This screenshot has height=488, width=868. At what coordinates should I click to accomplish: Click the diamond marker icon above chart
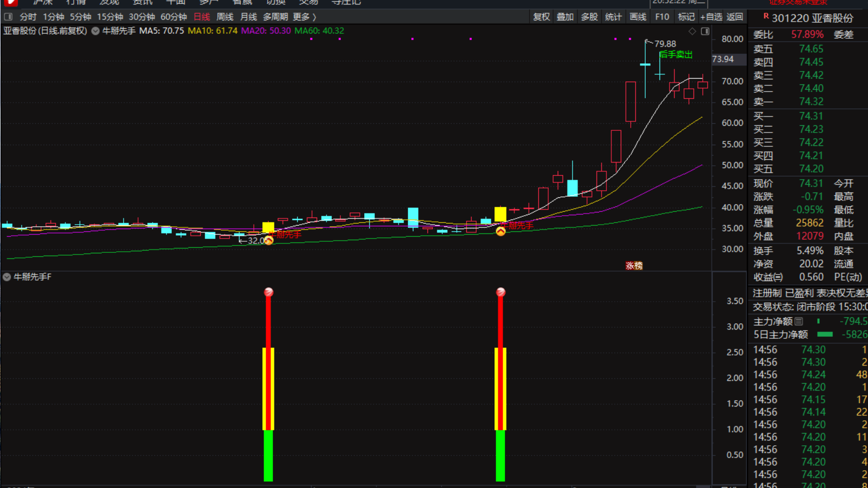click(692, 32)
